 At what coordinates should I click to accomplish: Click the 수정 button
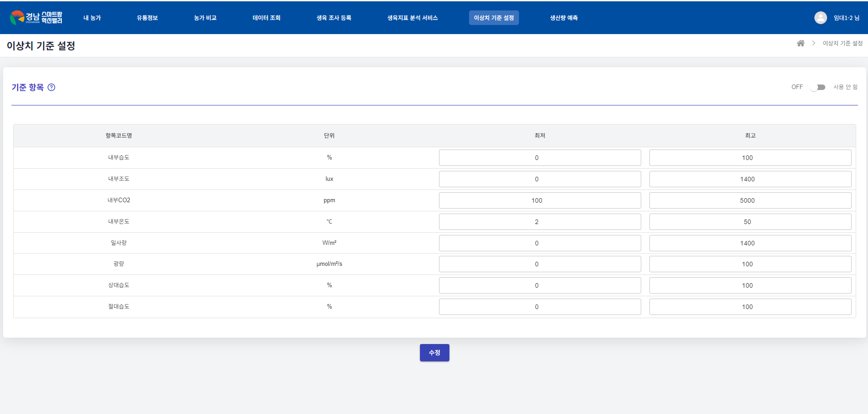tap(434, 353)
